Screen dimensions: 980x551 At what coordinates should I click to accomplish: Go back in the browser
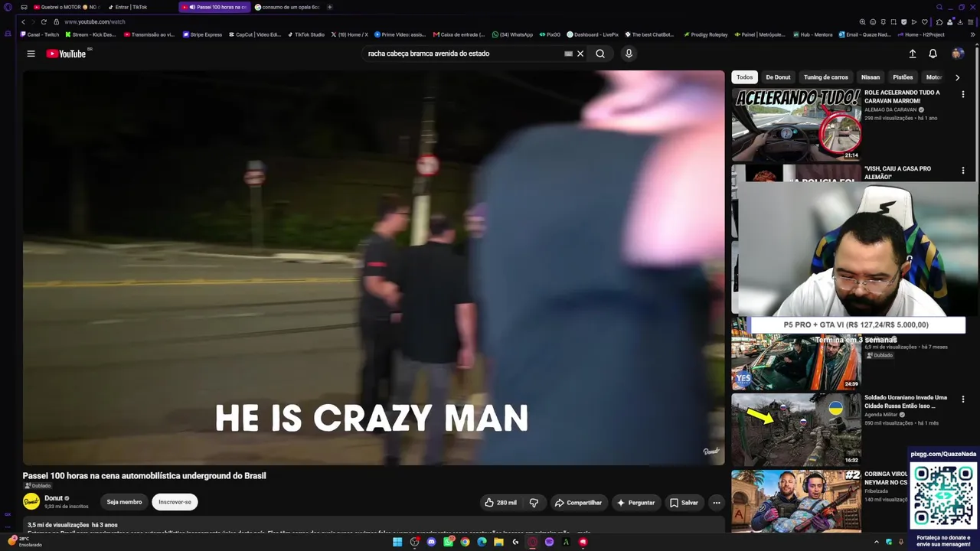pos(23,21)
